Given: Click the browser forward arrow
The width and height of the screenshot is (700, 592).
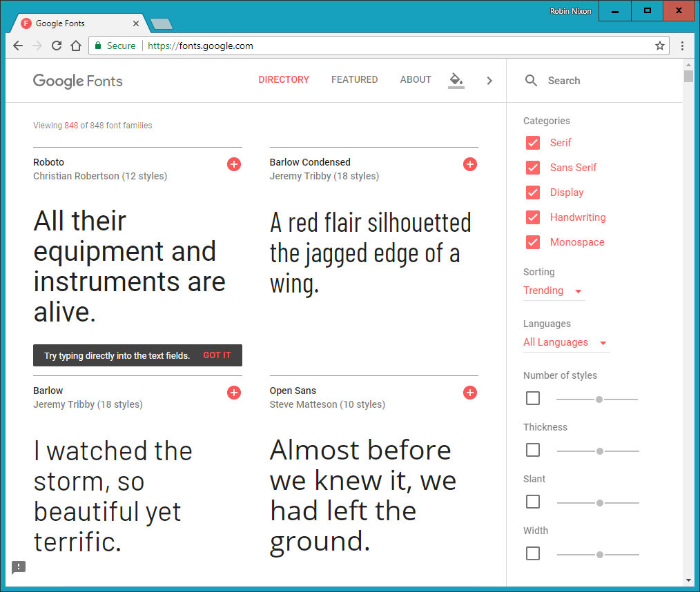Looking at the screenshot, I should pos(37,46).
